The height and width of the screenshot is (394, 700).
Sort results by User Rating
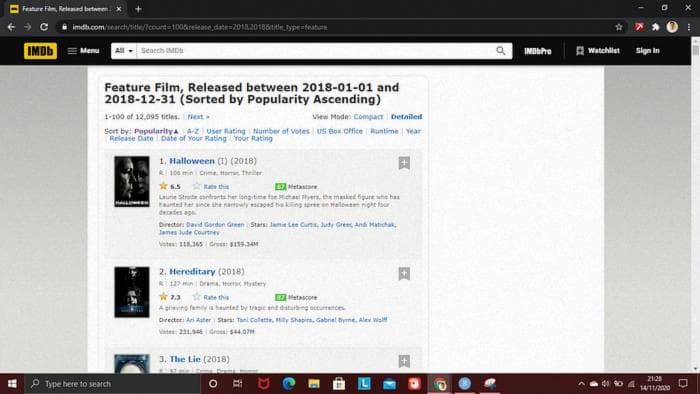pos(226,131)
